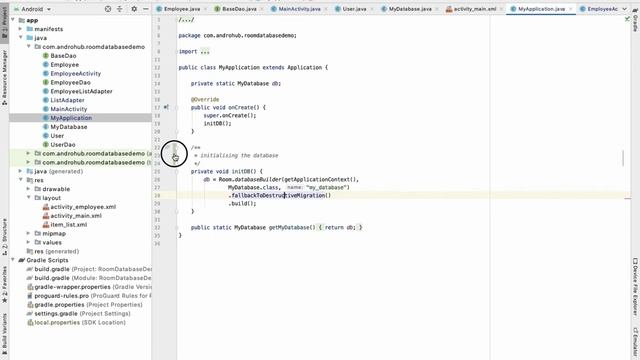Click the settings.gradle file icon
Viewport: 640px width, 360px height.
point(30,313)
